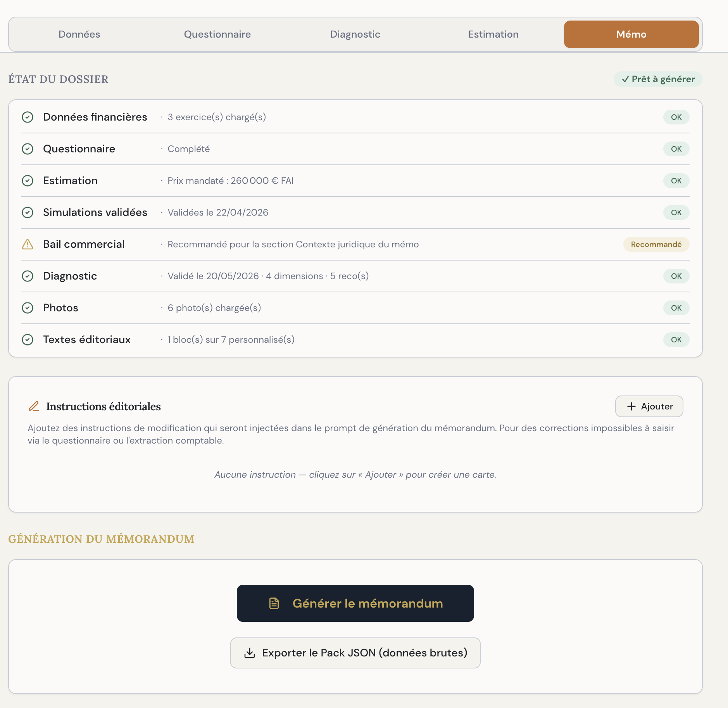Click the ÉTAT DU DOSSIER heading
Viewport: 728px width, 708px height.
point(59,79)
